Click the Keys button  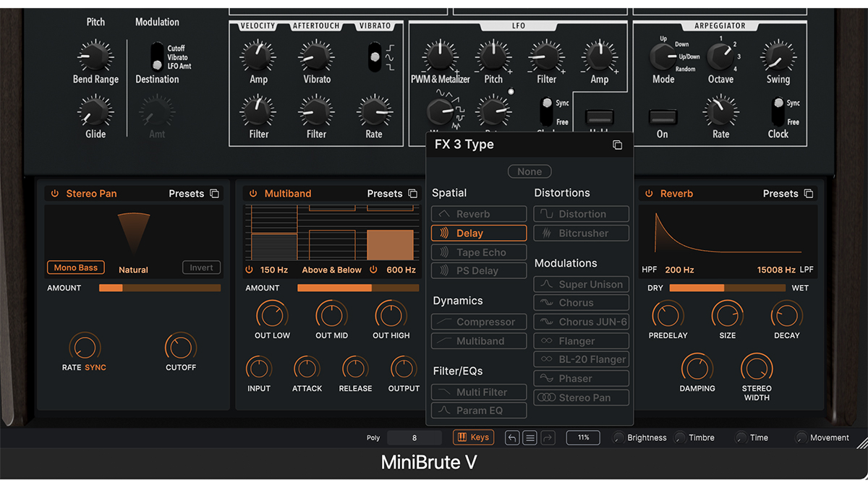click(x=472, y=437)
